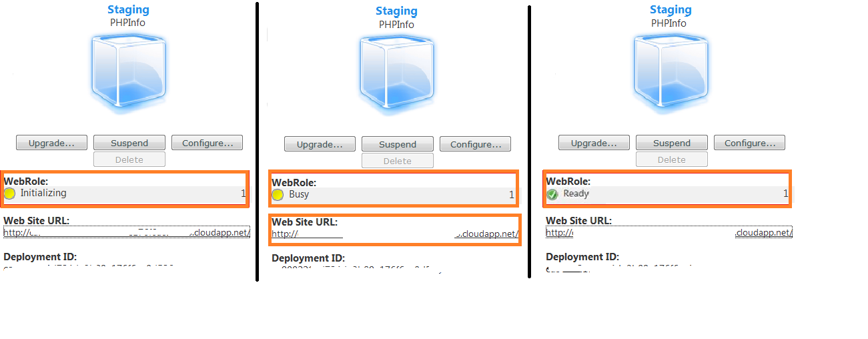Click the Upgrade button in the Initializing panel
The image size is (868, 339).
[51, 143]
